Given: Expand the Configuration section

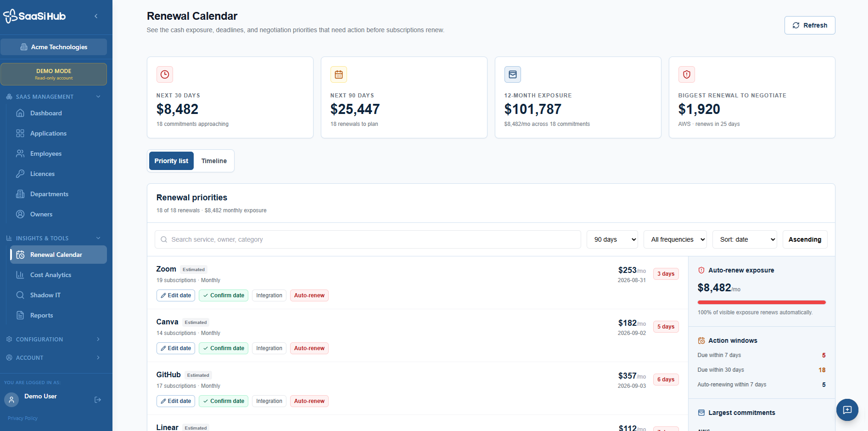Looking at the screenshot, I should pos(54,339).
